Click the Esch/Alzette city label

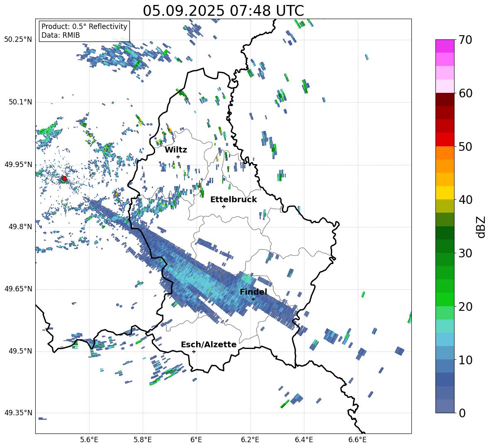(209, 344)
